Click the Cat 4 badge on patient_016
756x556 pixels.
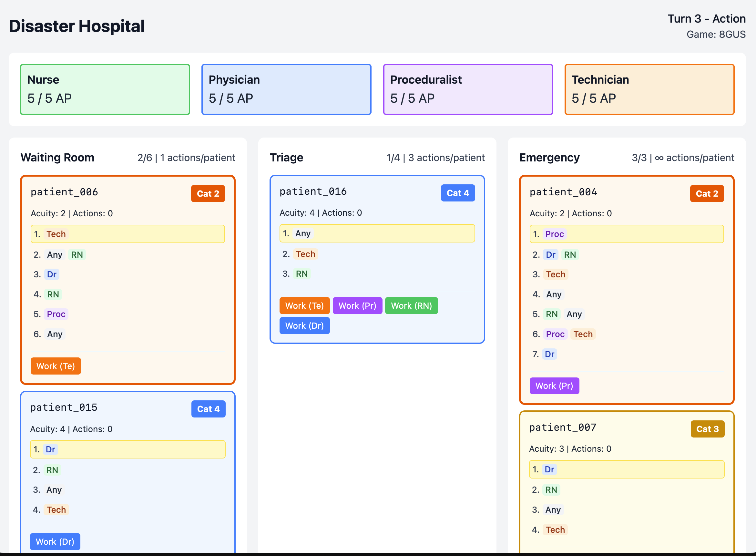point(457,193)
